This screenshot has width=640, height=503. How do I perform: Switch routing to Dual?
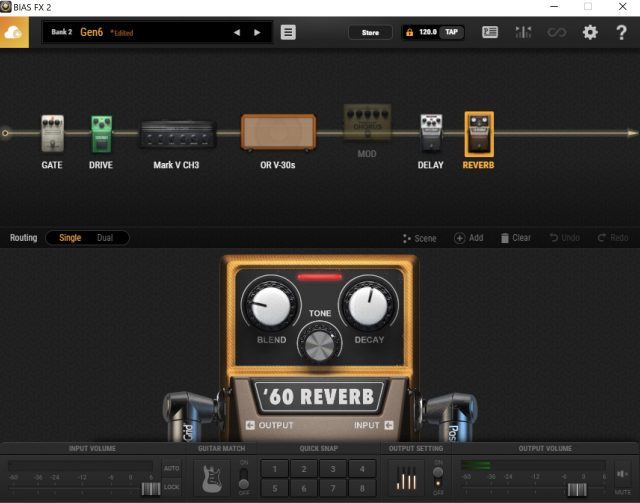[x=105, y=238]
